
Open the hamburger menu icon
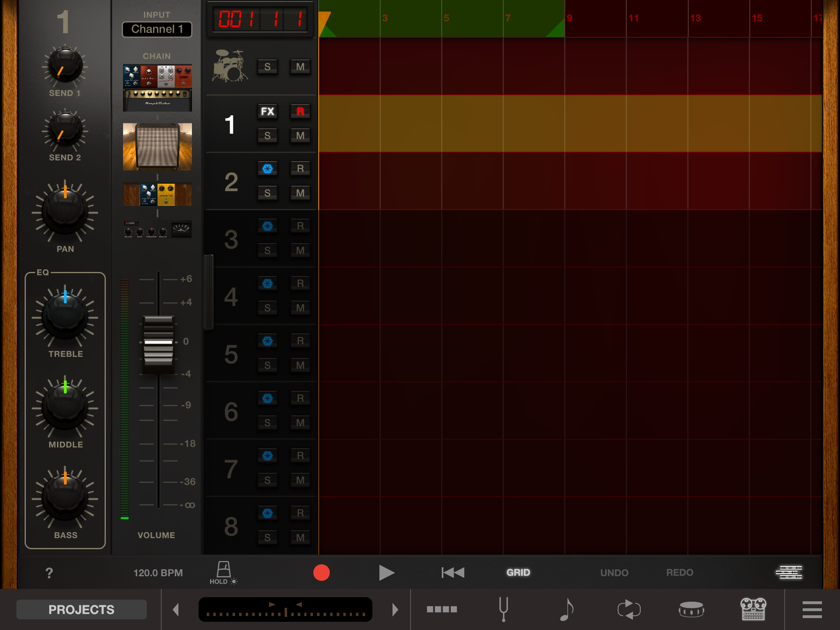pyautogui.click(x=812, y=609)
